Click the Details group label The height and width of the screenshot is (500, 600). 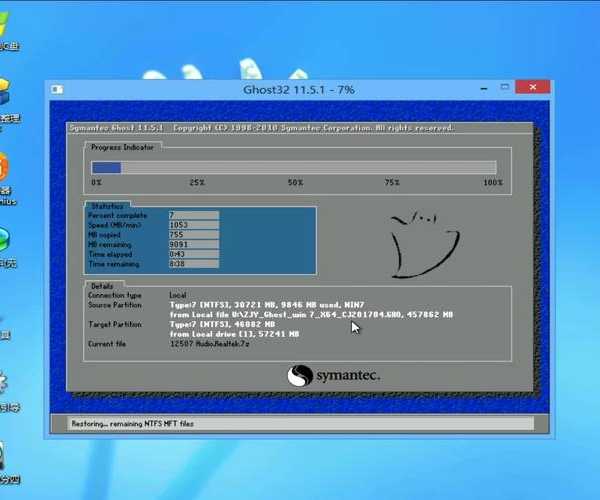102,286
